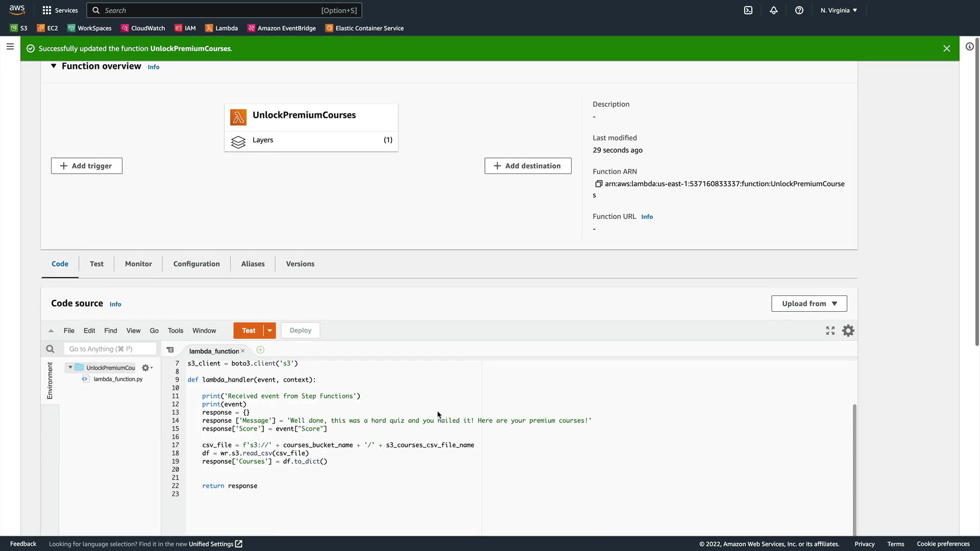Open the N. Virginia region selector
This screenshot has width=980, height=551.
[839, 10]
